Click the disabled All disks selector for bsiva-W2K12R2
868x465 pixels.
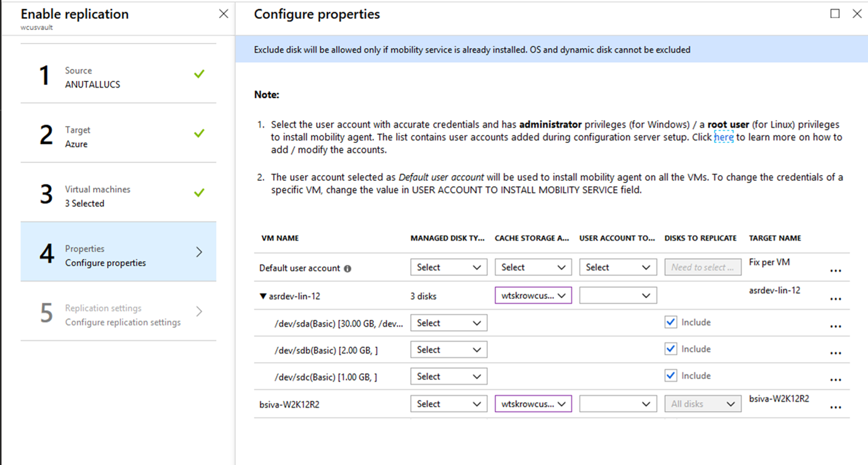pos(703,403)
